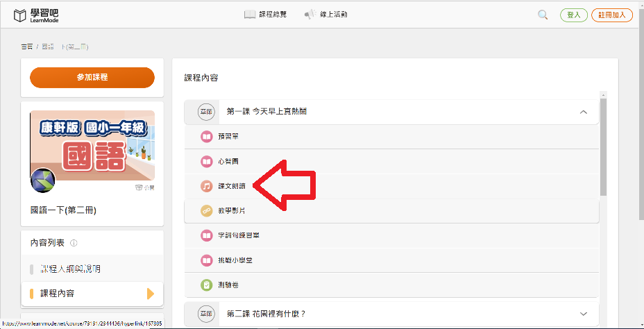This screenshot has height=329, width=644.
Task: Click the book icon beside 心智圖
Action: click(x=206, y=162)
